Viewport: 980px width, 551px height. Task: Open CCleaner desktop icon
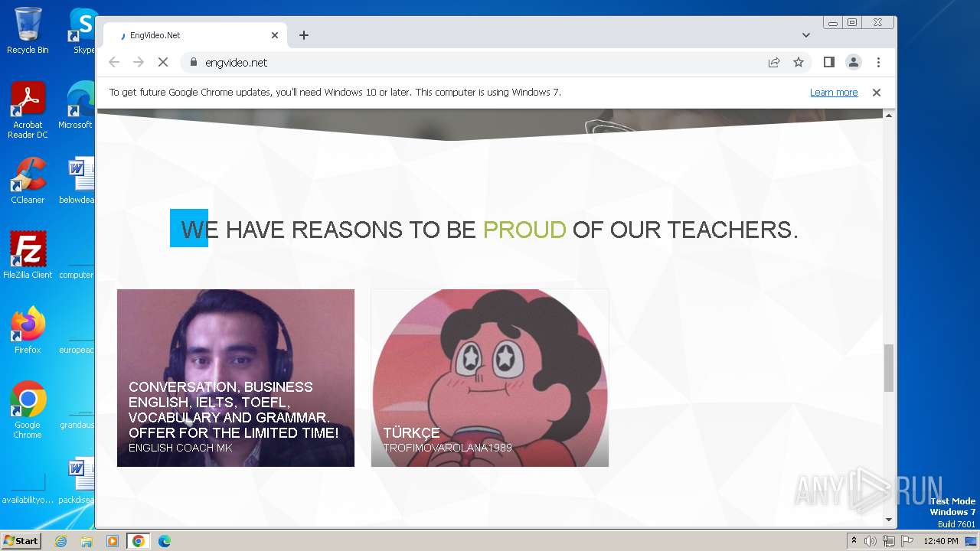coord(28,181)
